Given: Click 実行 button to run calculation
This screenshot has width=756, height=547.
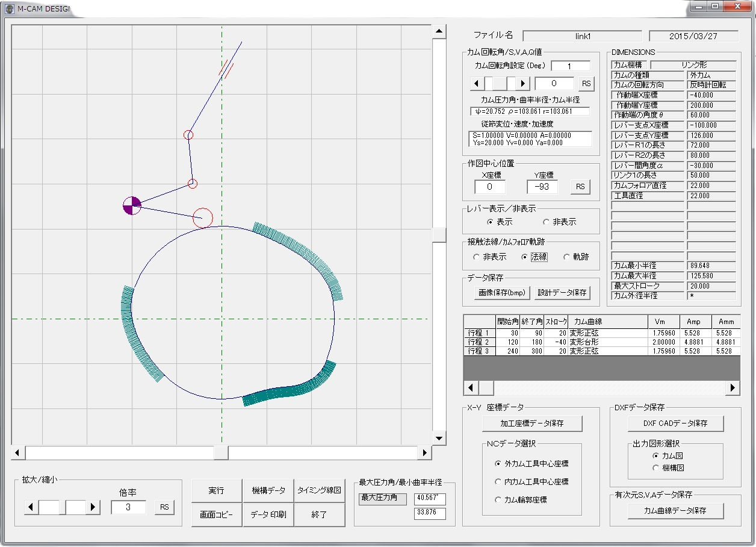Looking at the screenshot, I should click(216, 491).
